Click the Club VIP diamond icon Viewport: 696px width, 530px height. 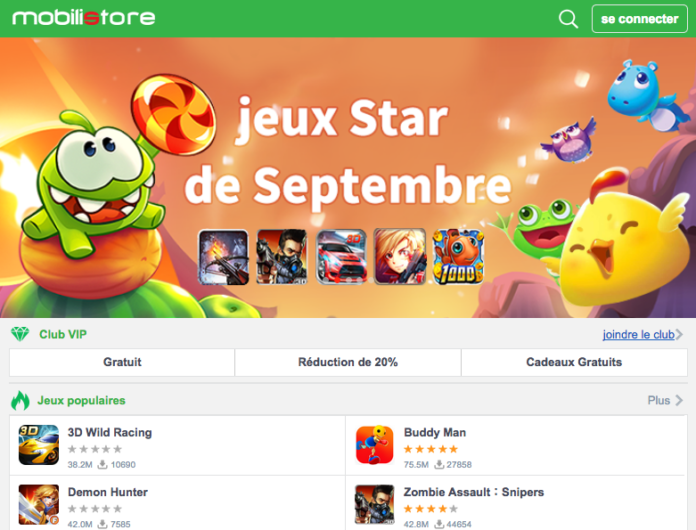click(x=20, y=334)
